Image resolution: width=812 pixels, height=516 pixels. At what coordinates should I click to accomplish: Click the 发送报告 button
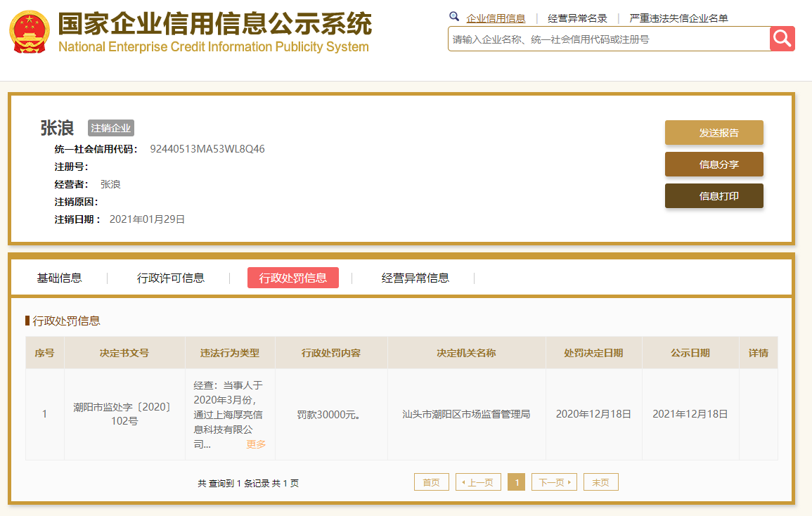tap(714, 133)
